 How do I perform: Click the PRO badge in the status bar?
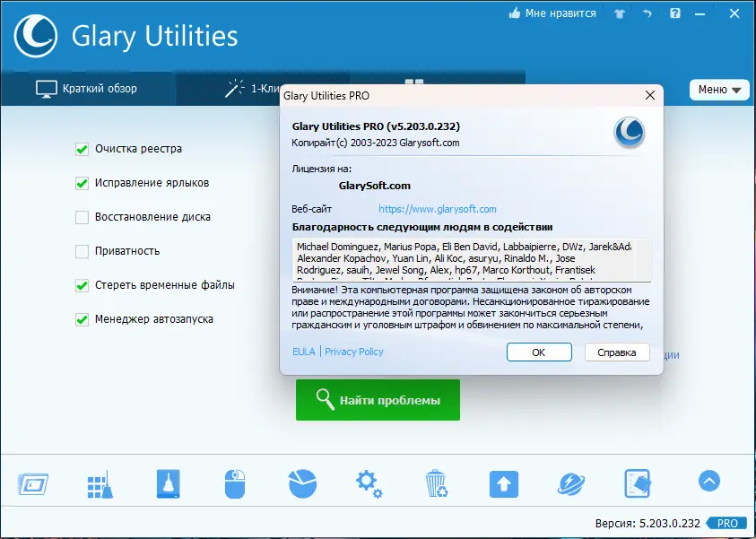(728, 523)
